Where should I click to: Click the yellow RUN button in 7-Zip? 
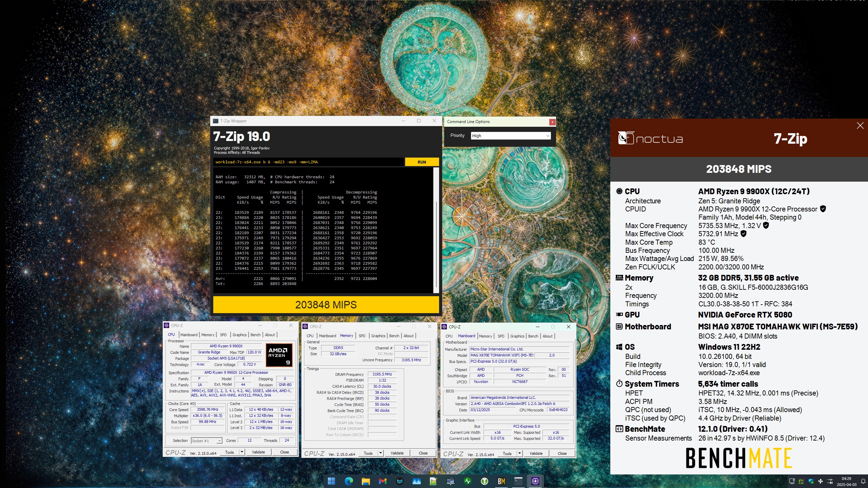422,162
